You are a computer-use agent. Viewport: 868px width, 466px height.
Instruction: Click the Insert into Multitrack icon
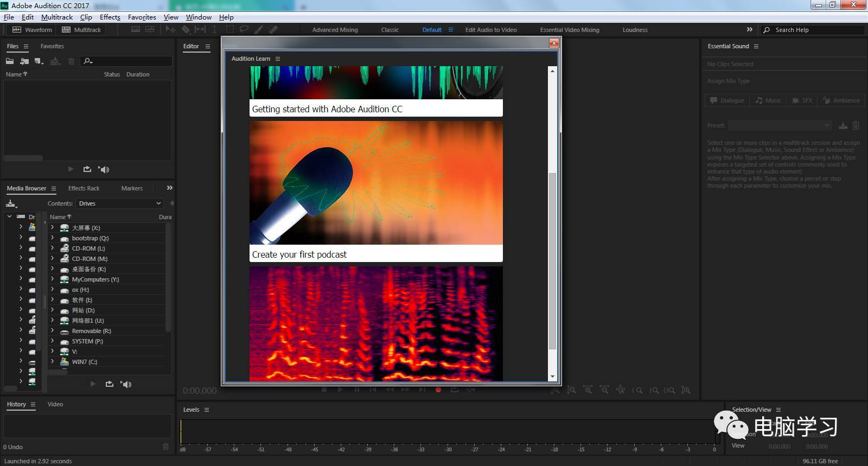pyautogui.click(x=55, y=61)
